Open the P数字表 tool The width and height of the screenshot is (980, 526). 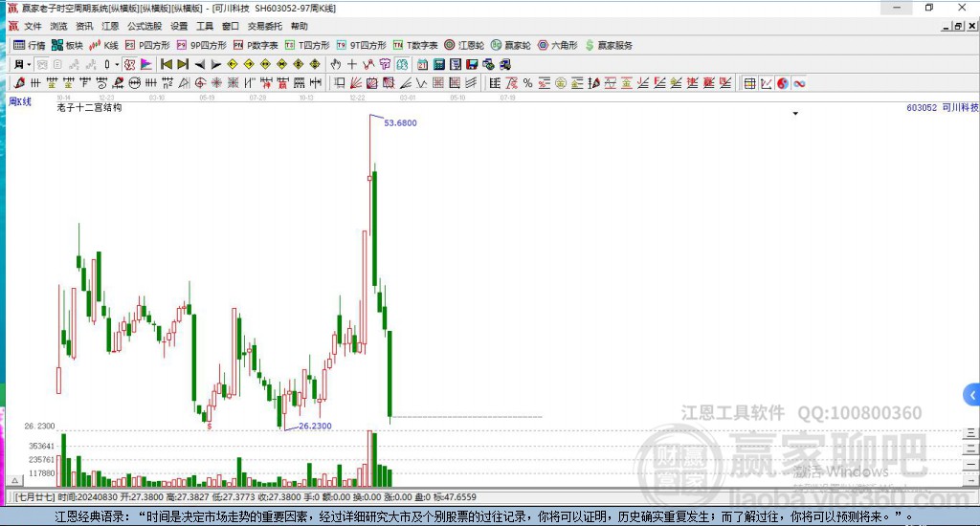tap(256, 45)
